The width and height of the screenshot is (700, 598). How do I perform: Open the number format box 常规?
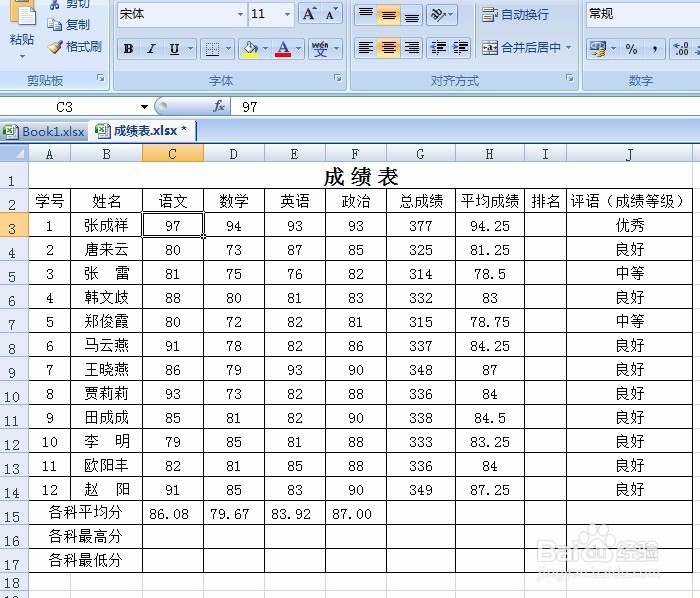pos(643,14)
